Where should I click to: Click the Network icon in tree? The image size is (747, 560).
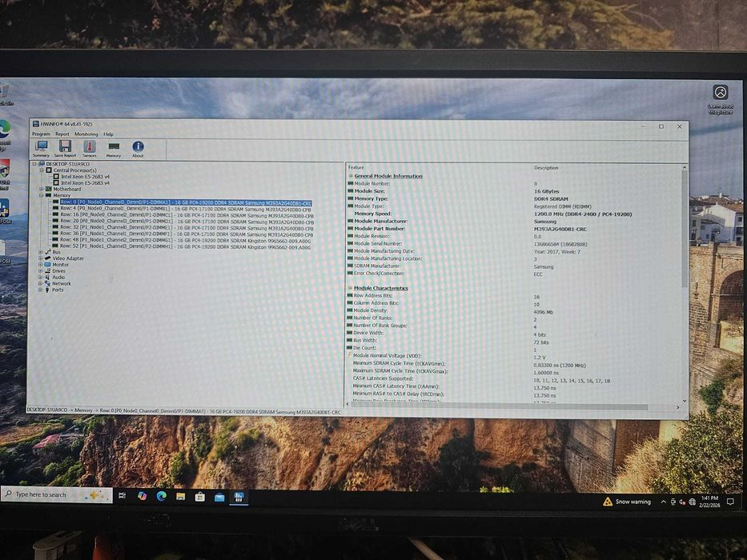48,283
